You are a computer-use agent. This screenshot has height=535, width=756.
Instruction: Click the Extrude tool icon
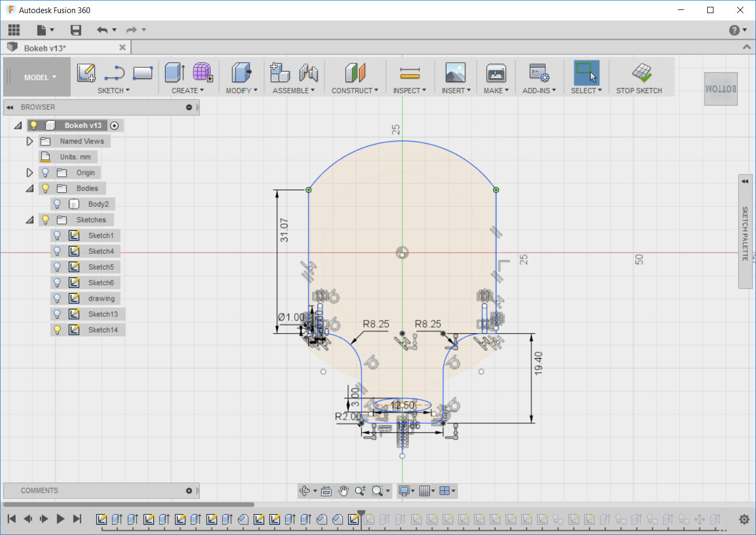(174, 73)
